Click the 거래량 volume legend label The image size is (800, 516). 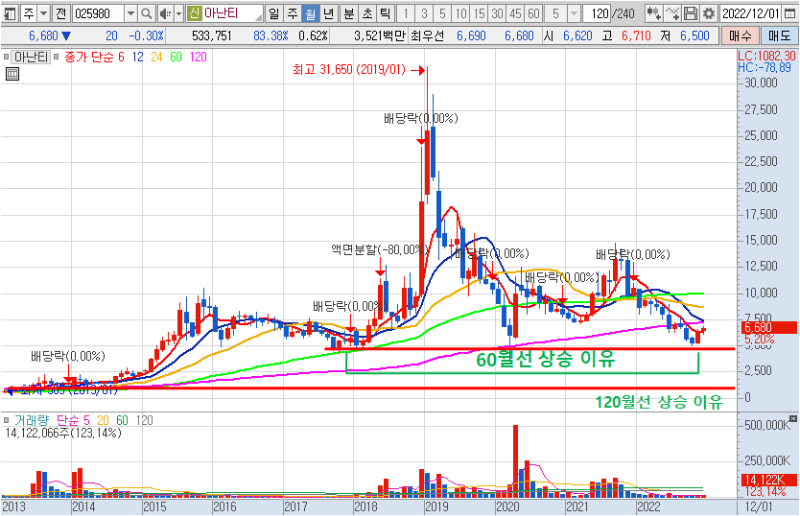(32, 421)
